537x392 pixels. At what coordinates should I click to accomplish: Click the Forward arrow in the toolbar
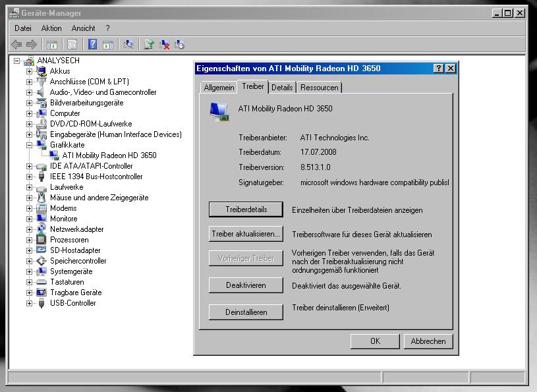(32, 44)
